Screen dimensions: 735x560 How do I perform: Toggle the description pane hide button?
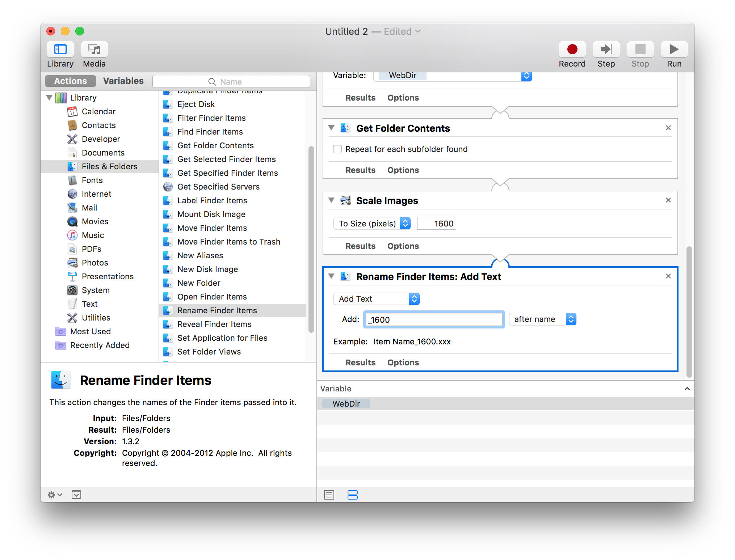76,495
